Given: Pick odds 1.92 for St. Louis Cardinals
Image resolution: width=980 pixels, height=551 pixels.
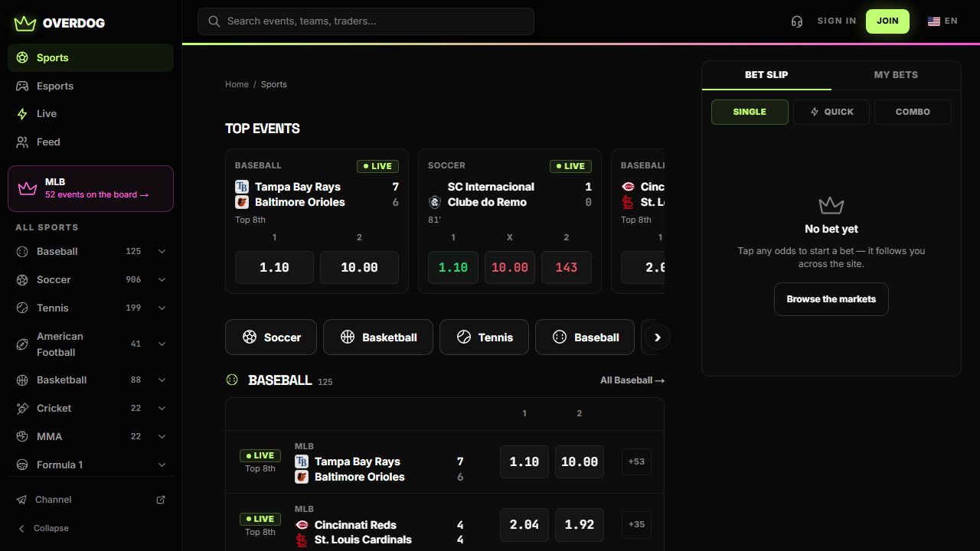Looking at the screenshot, I should [x=580, y=525].
